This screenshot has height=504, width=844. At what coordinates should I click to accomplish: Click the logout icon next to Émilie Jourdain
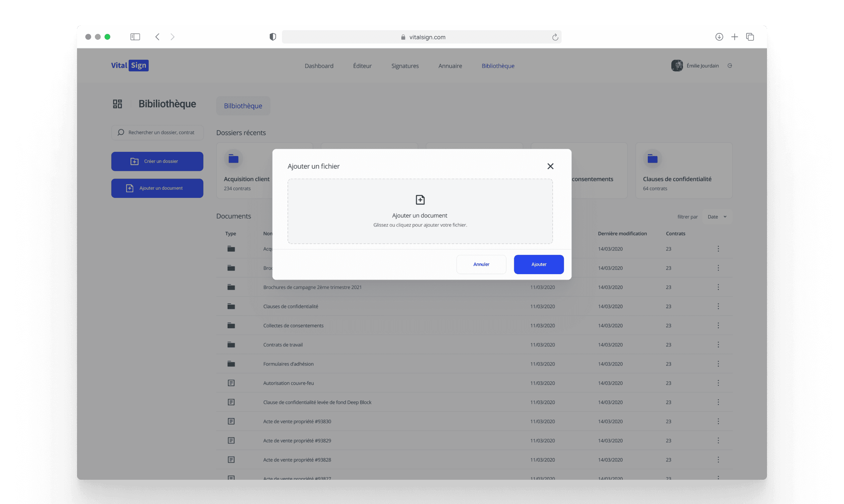coord(730,66)
